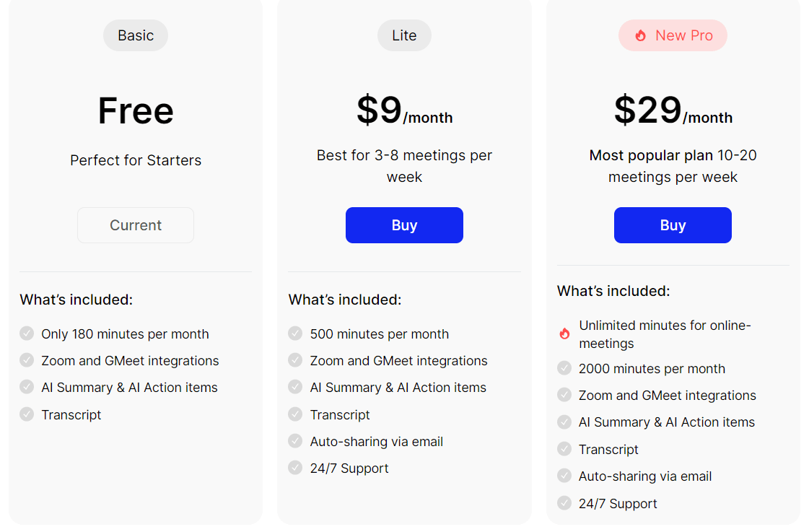Select the New Pro plan badge

pyautogui.click(x=673, y=35)
